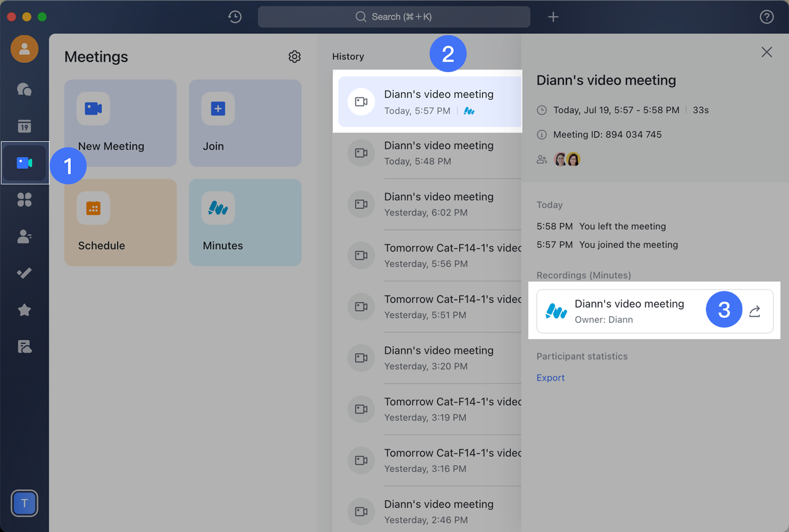Open meeting settings gear icon
This screenshot has width=789, height=532.
click(x=295, y=57)
